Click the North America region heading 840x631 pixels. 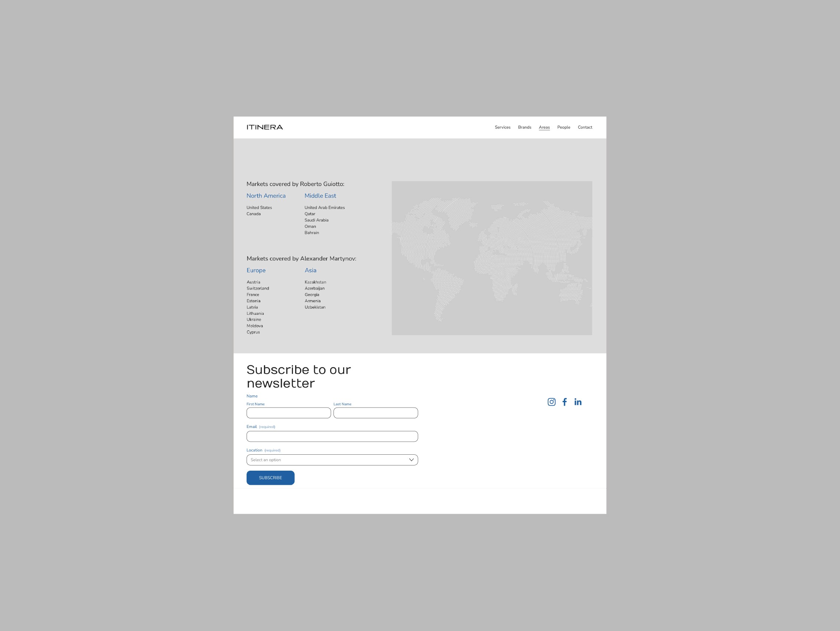[266, 196]
